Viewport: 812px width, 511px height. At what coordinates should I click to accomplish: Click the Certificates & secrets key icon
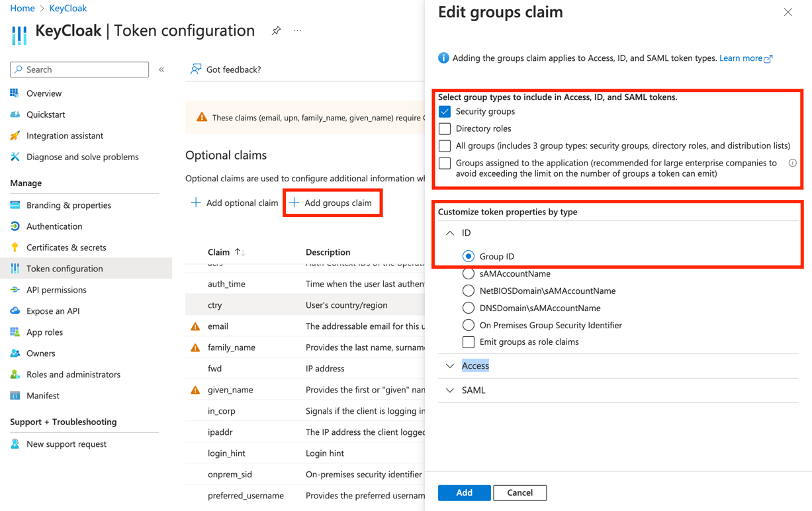click(x=15, y=248)
